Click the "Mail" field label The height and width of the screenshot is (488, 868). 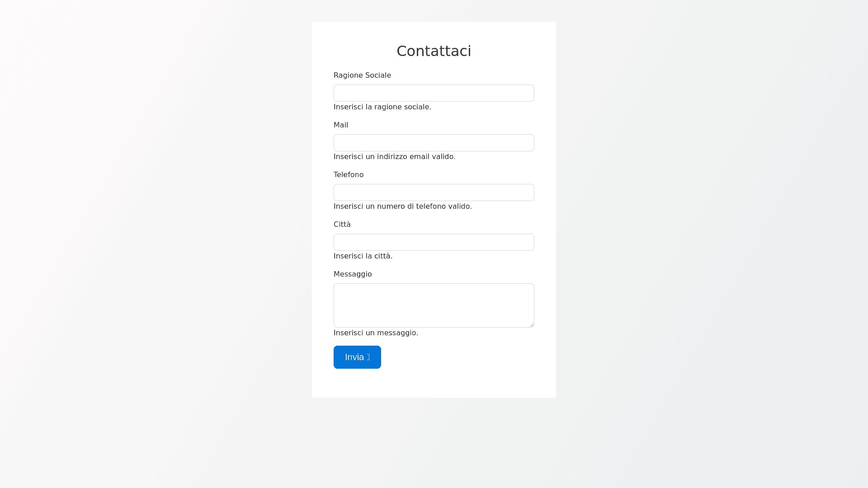click(x=341, y=125)
